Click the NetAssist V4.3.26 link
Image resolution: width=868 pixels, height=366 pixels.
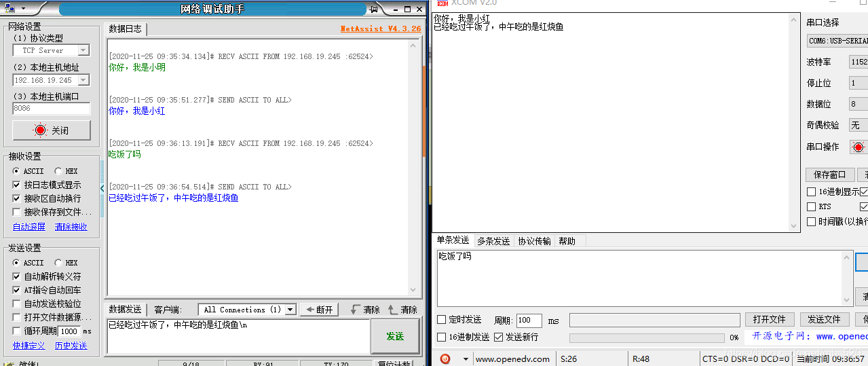click(381, 29)
